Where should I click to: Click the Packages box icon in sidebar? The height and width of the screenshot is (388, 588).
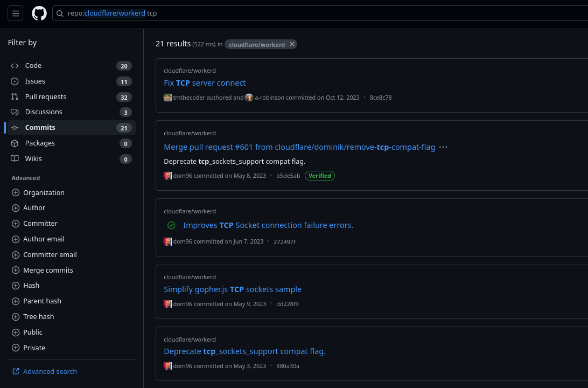(16, 143)
